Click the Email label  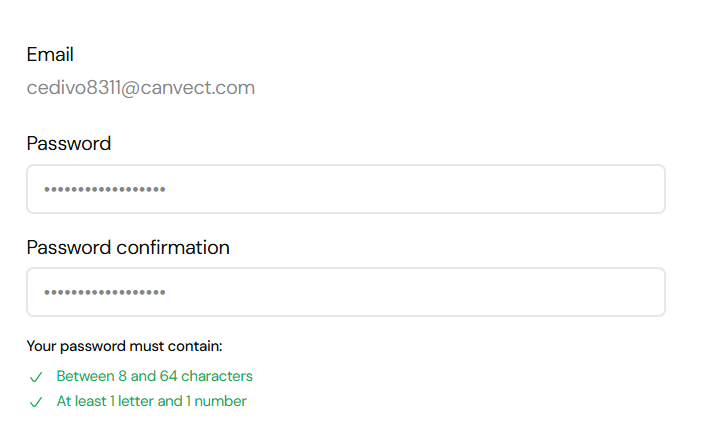[50, 55]
